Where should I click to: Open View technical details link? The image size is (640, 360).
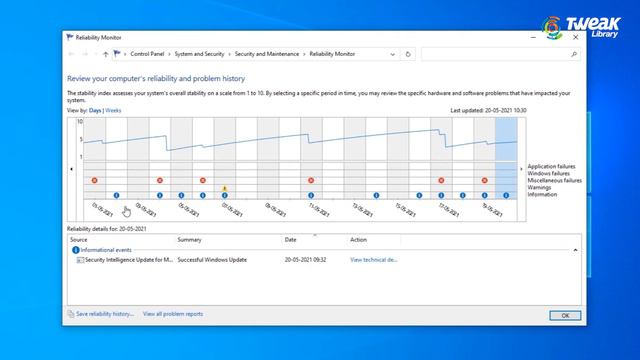(373, 260)
